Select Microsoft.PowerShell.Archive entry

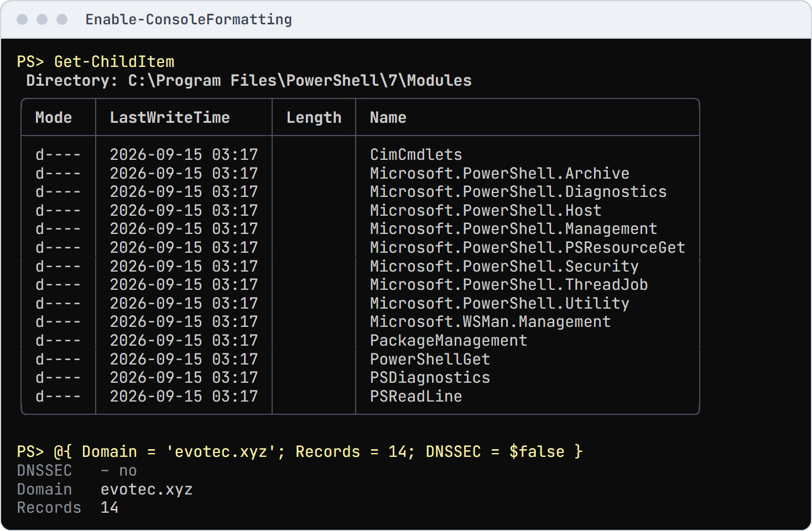coord(499,173)
